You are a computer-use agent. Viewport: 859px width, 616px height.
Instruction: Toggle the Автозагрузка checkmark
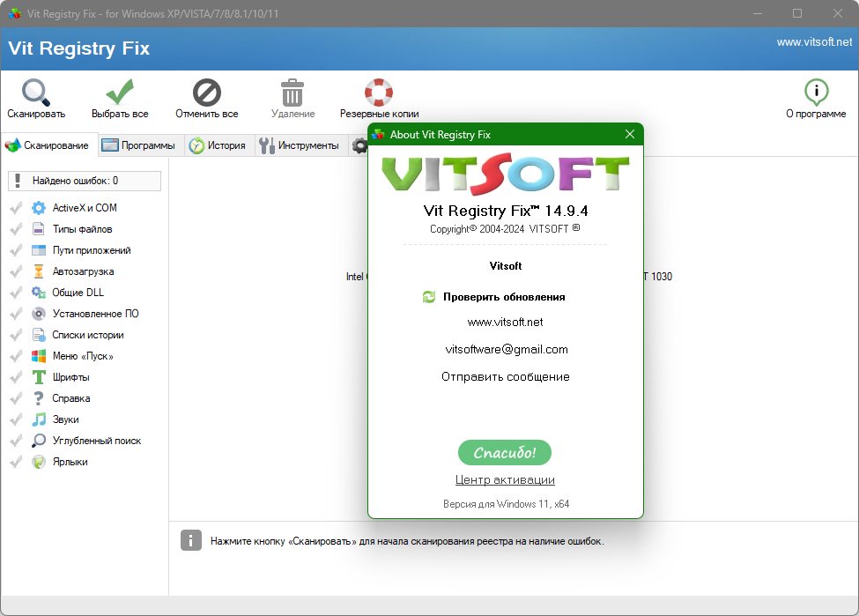coord(17,271)
